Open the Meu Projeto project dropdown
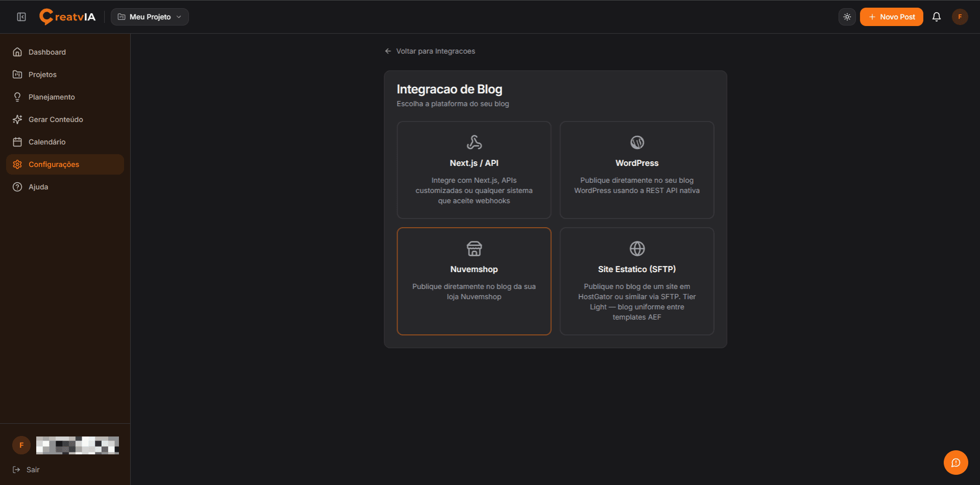Screen dimensions: 980x485 pyautogui.click(x=150, y=17)
